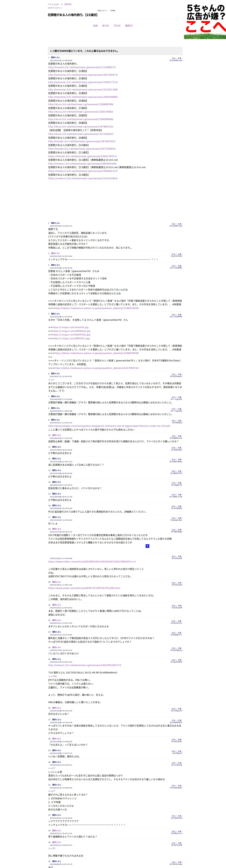The width and height of the screenshot is (226, 868).
Task: Click 垢版 on post 1
Action: coord(173,58)
